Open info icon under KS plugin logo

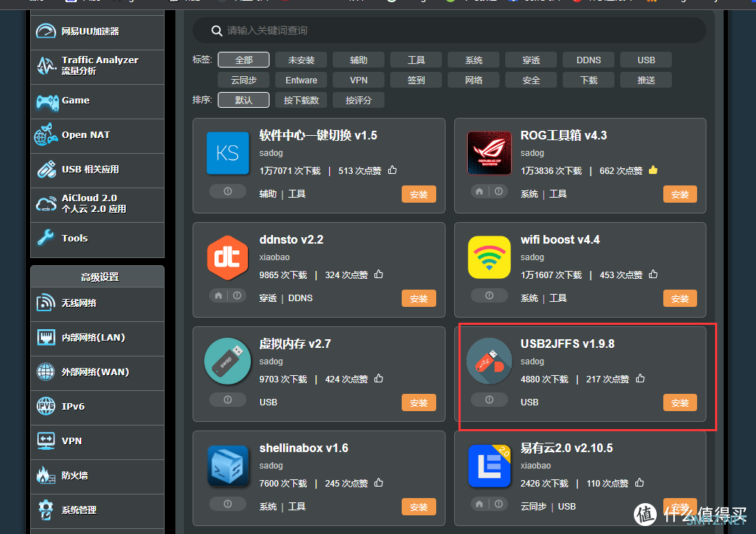coord(228,191)
